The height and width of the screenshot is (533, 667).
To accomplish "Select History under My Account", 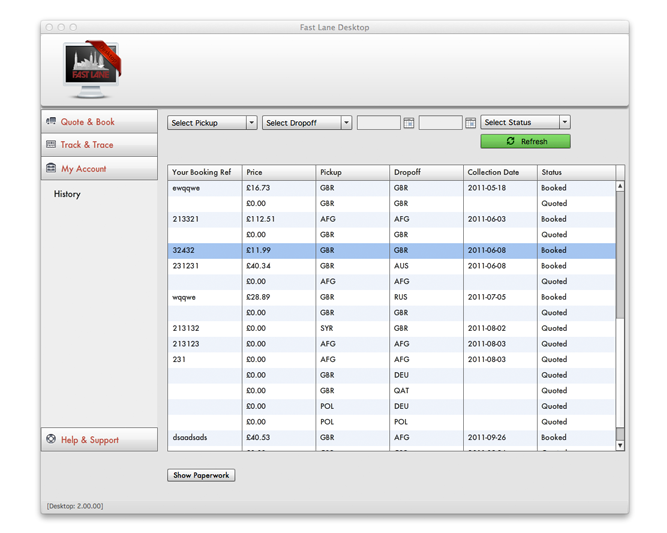I will 67,194.
